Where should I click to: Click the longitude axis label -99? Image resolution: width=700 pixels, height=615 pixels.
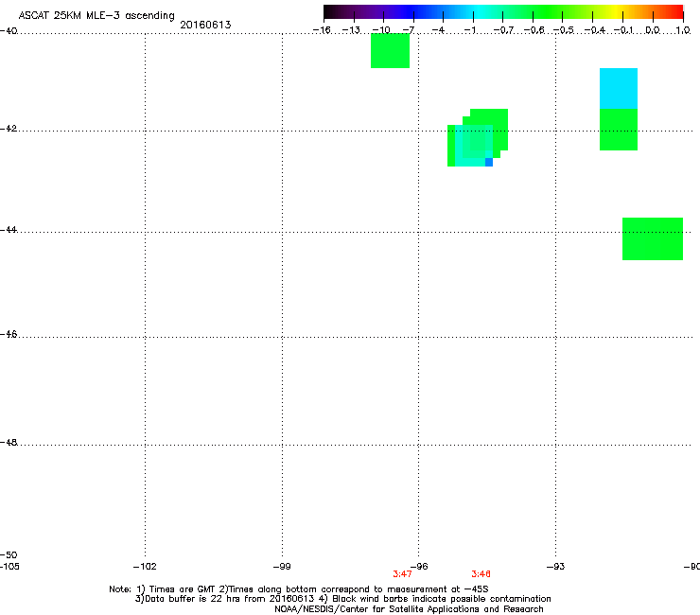point(282,567)
